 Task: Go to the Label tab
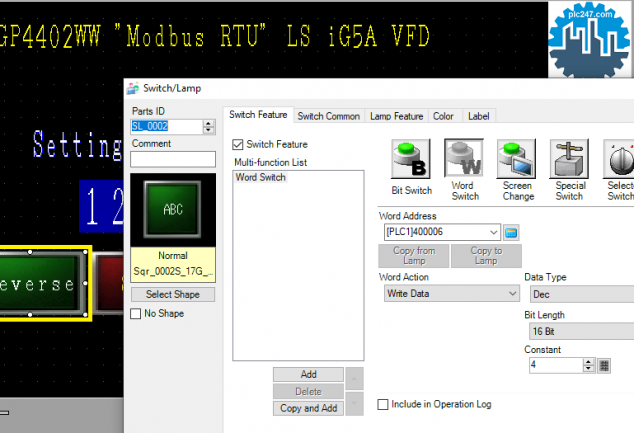tap(479, 116)
